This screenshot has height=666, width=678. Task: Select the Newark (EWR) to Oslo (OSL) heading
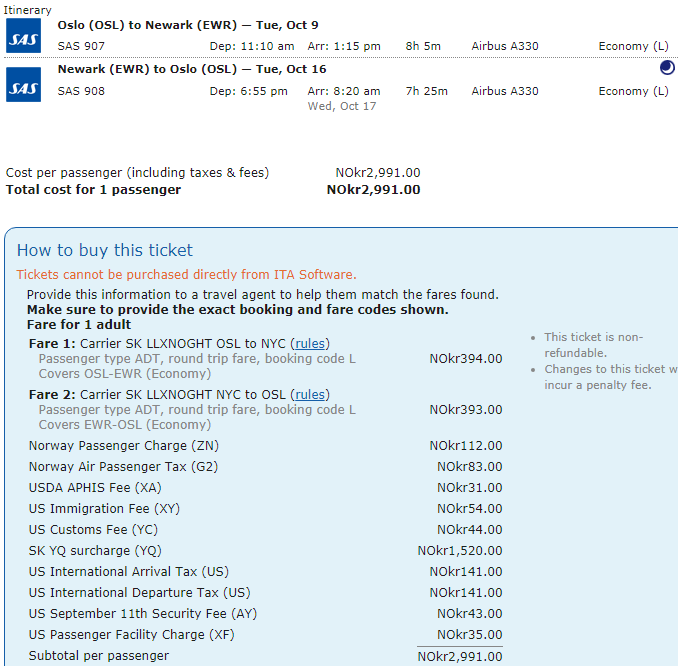[192, 69]
